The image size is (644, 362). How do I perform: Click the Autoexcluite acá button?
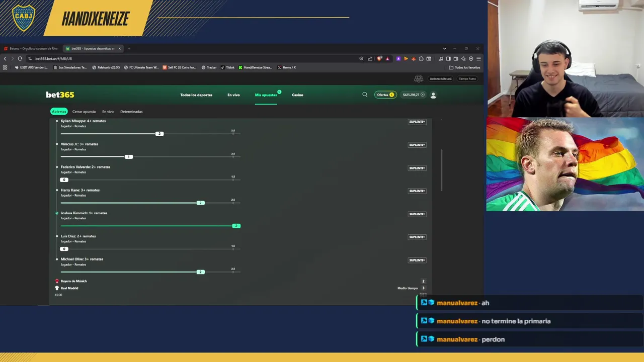(440, 79)
